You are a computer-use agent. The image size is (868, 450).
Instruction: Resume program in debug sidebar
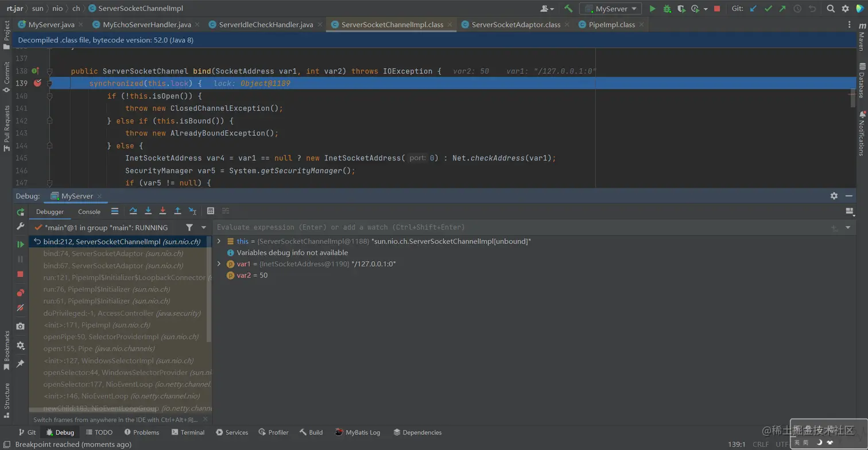click(21, 245)
